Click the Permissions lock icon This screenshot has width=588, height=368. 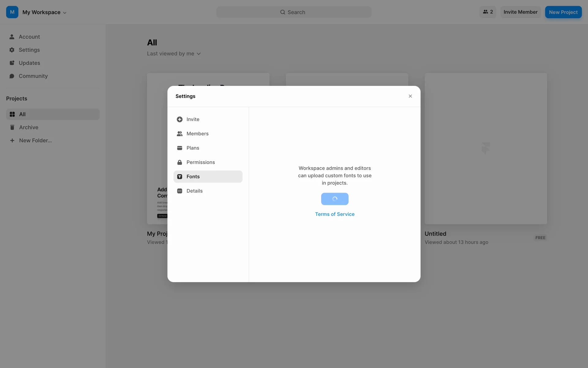(x=179, y=162)
